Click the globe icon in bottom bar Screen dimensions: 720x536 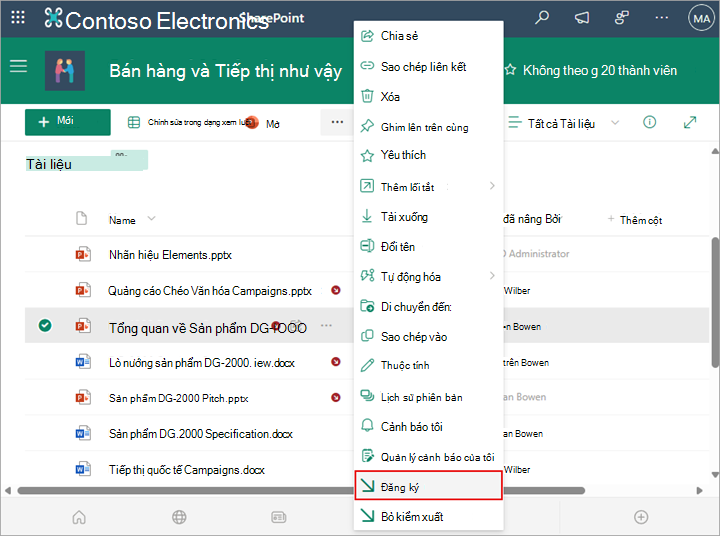(179, 517)
